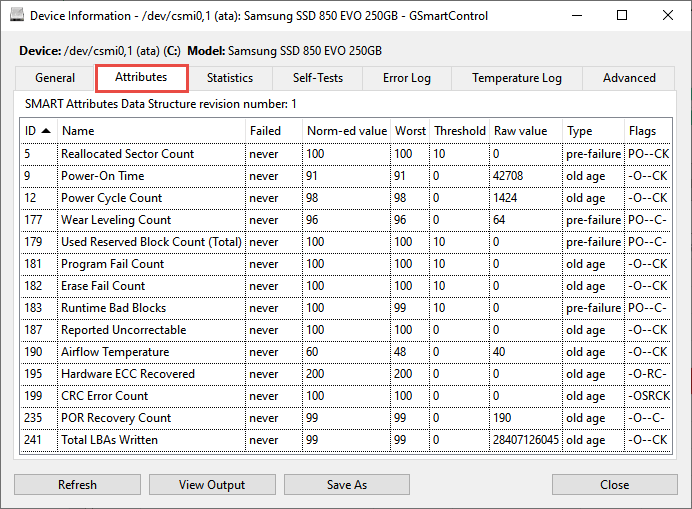Select the Reallocated Sector Count row
Viewport: 692px width, 509px height.
tap(346, 154)
